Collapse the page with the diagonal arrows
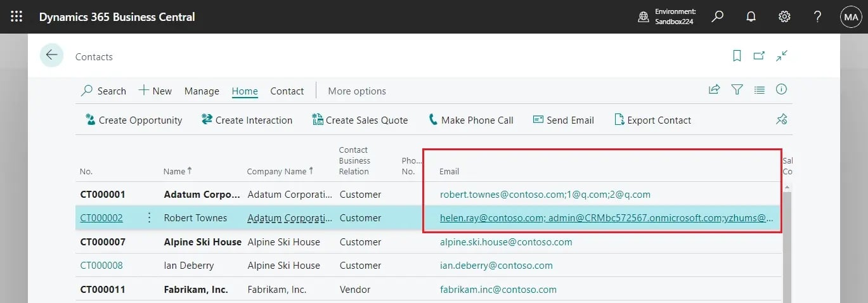 (782, 56)
